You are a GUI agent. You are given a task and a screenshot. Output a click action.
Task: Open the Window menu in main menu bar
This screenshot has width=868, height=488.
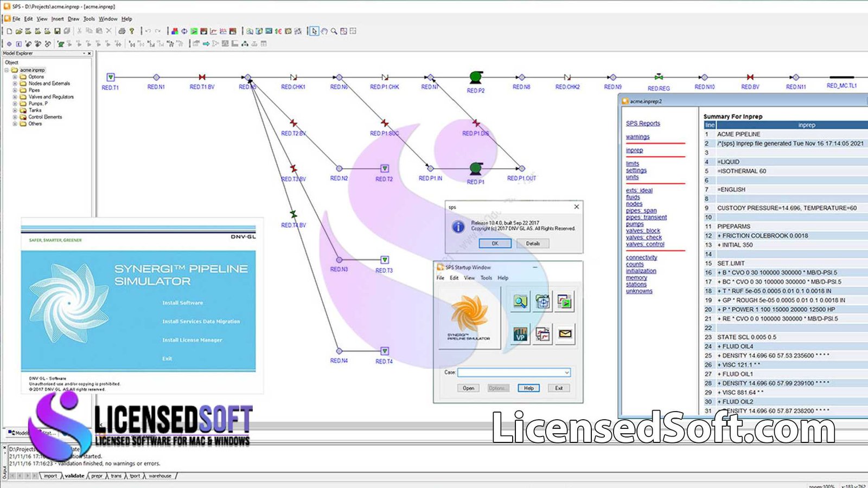click(108, 18)
